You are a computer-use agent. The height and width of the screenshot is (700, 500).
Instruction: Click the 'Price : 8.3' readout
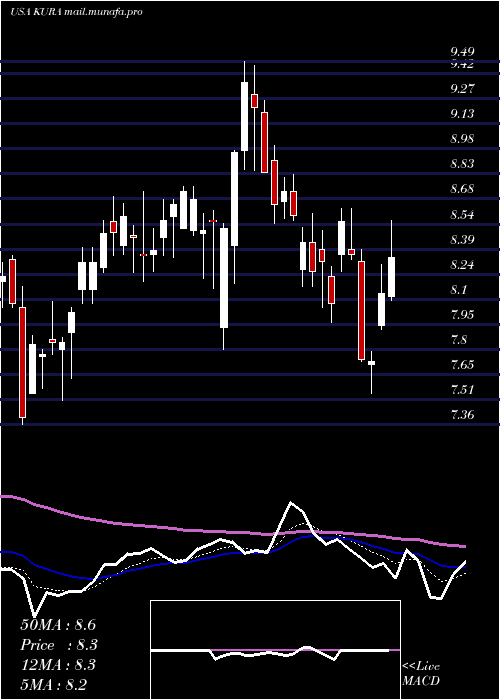pyautogui.click(x=59, y=645)
